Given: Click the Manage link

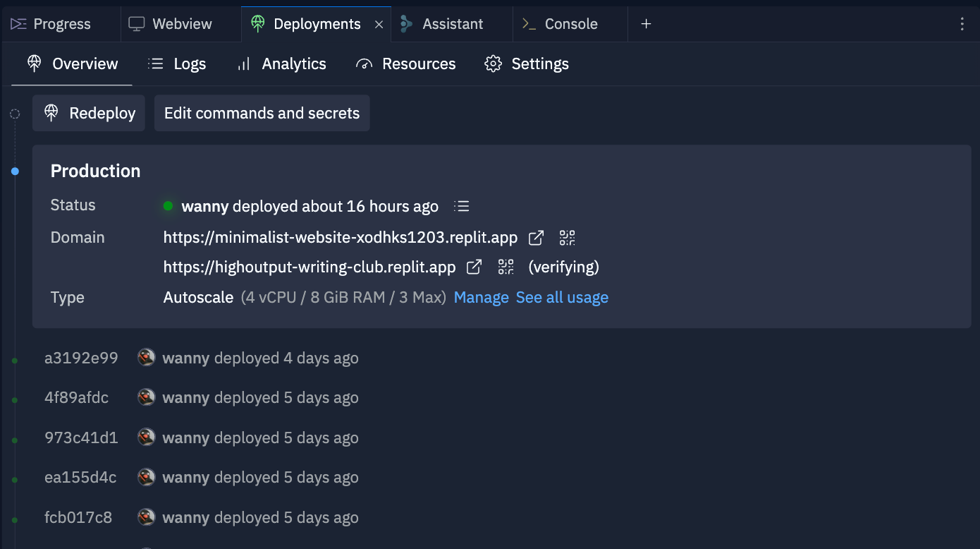Looking at the screenshot, I should [482, 298].
